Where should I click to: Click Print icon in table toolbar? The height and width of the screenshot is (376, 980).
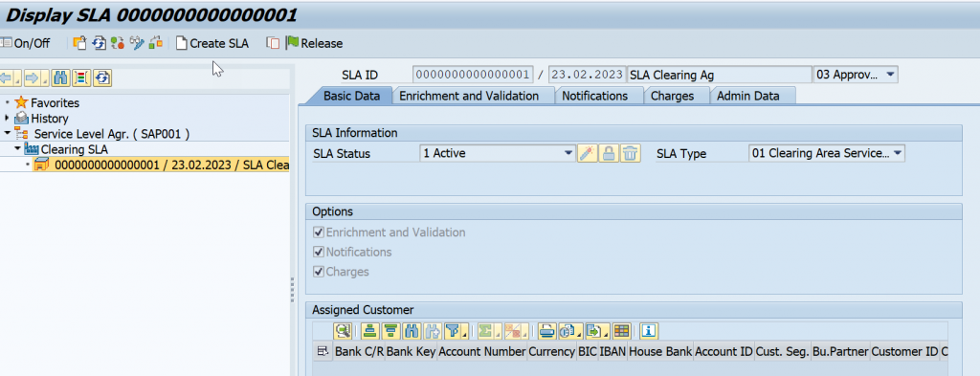pos(546,331)
